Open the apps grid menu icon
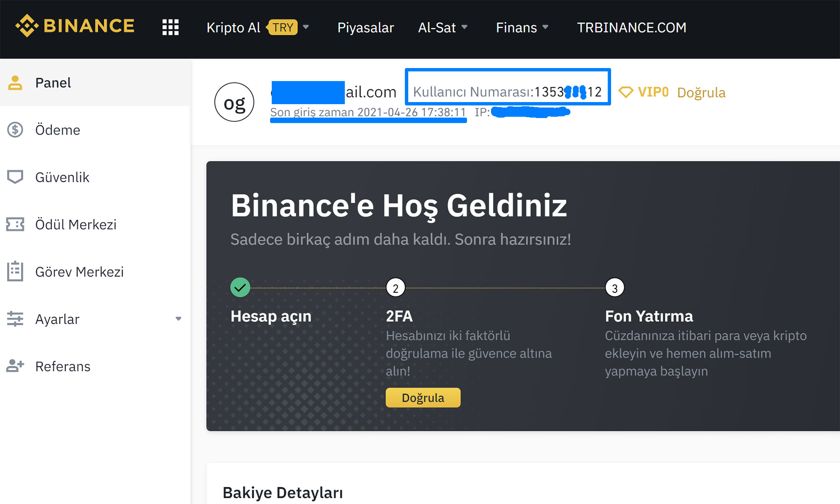Image resolution: width=840 pixels, height=504 pixels. tap(171, 27)
